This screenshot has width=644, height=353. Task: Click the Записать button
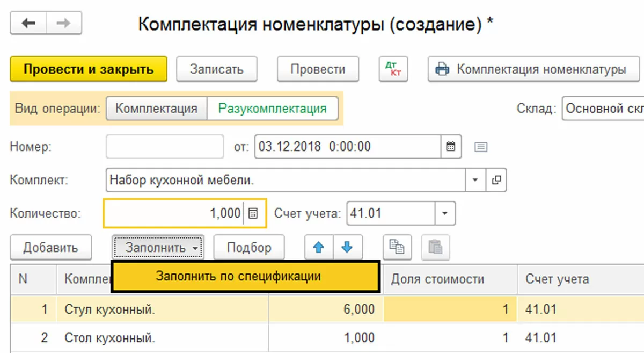point(216,69)
